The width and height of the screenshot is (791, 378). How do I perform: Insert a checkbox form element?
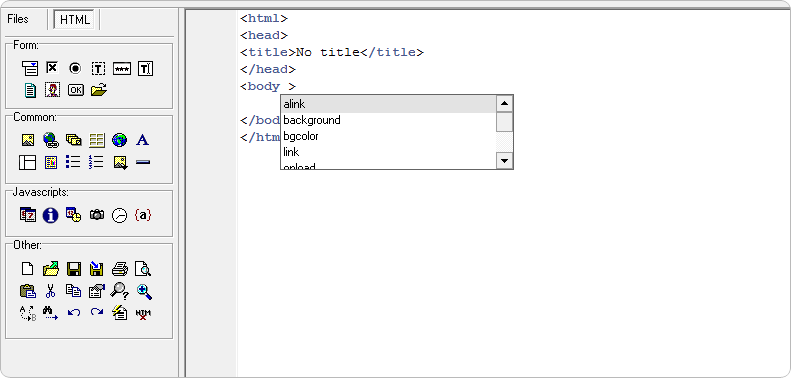point(52,68)
